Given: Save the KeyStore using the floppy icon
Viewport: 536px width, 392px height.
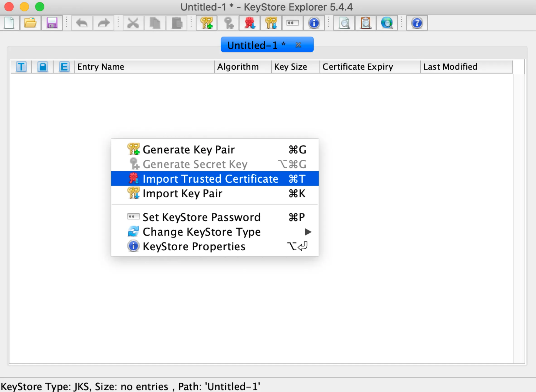Looking at the screenshot, I should (52, 23).
